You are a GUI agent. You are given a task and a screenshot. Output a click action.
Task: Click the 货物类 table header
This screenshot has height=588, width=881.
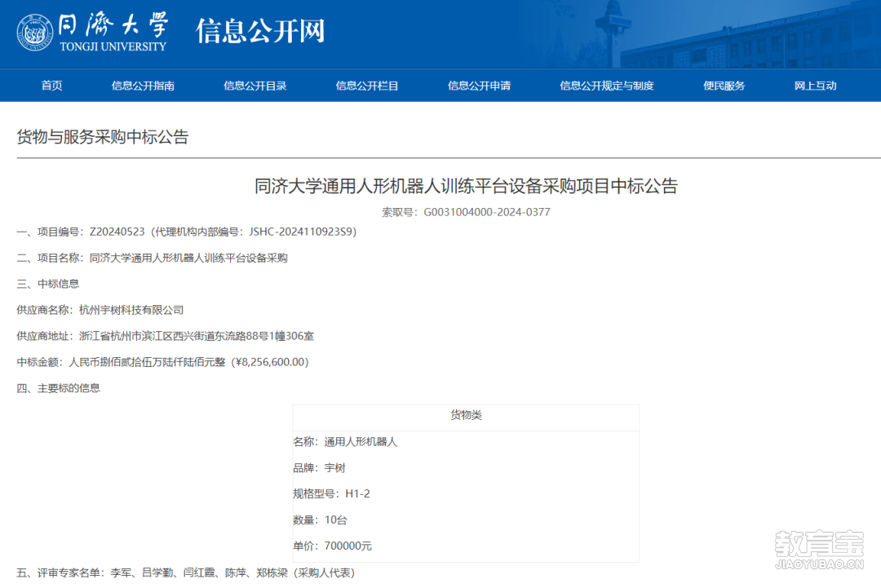pyautogui.click(x=466, y=415)
